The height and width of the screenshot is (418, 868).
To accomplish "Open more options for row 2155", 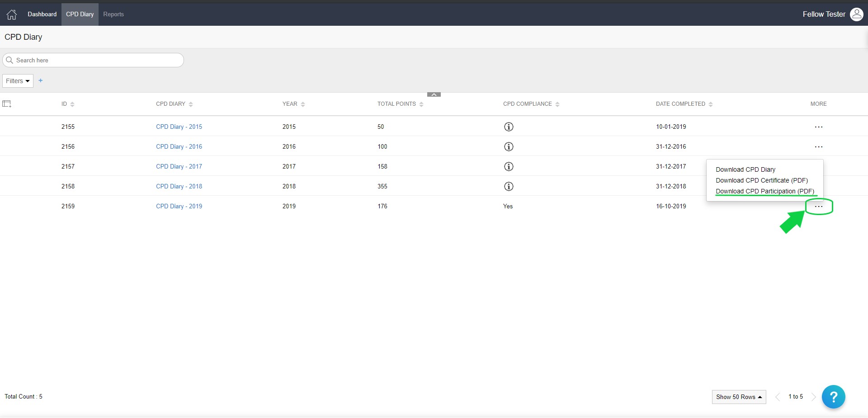I will coord(818,127).
